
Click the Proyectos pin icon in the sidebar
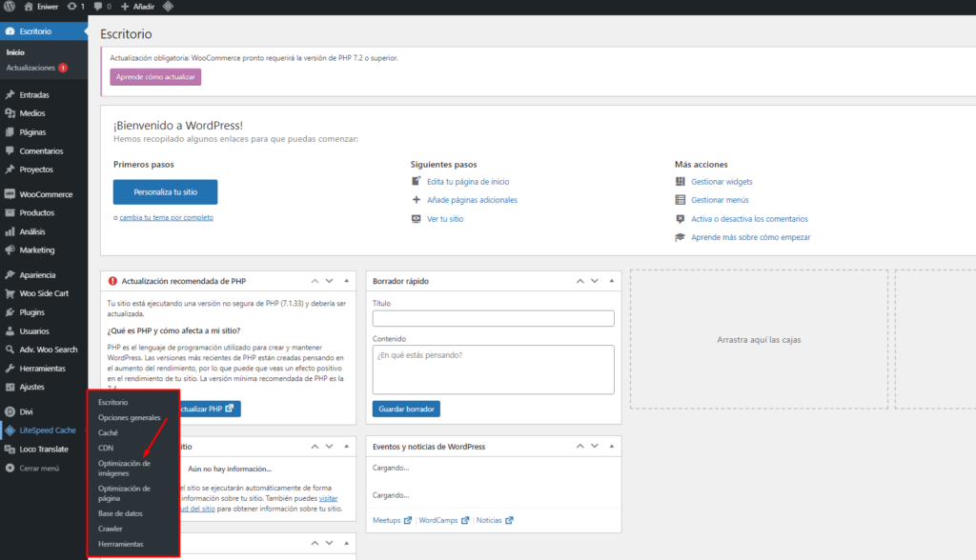point(10,170)
